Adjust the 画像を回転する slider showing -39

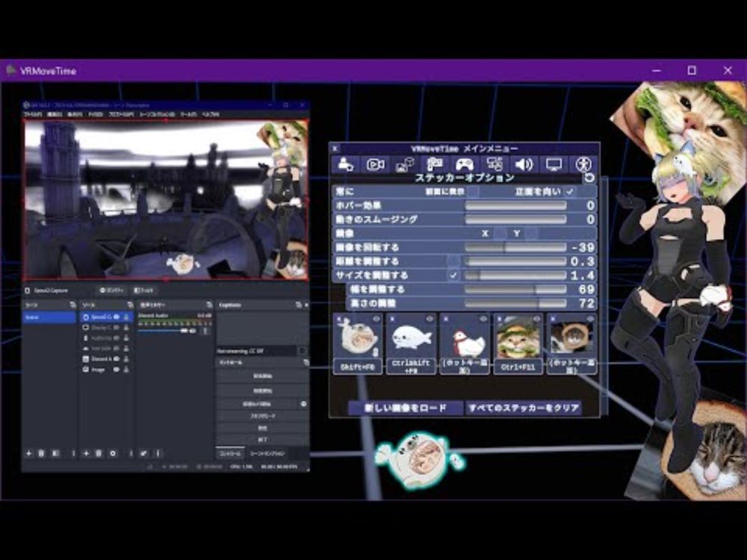coord(515,247)
